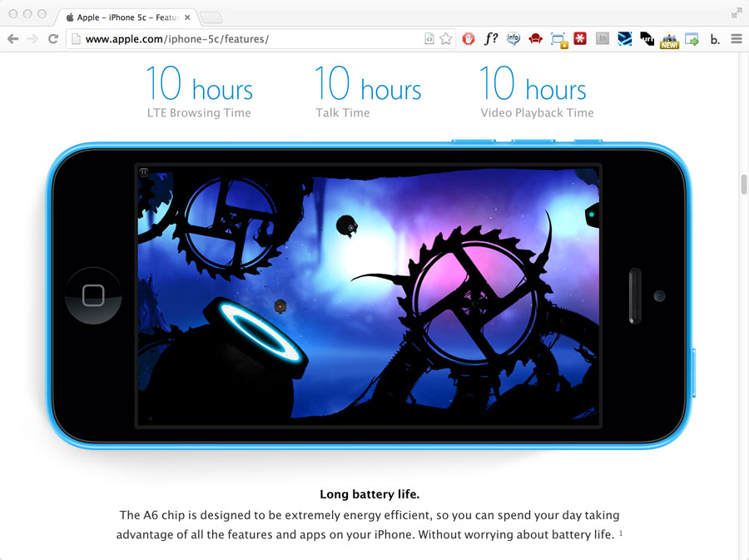The width and height of the screenshot is (749, 560).
Task: Click the grayed-out In extension icon
Action: [603, 38]
